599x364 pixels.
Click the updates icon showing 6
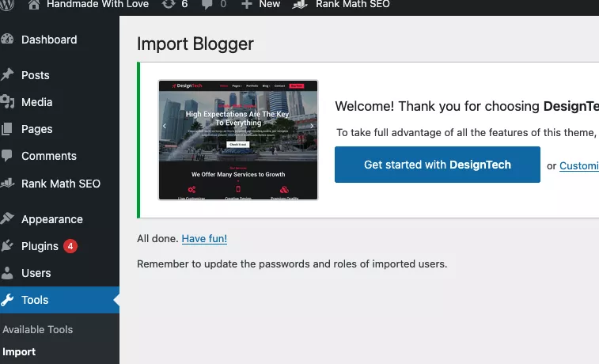tap(173, 4)
